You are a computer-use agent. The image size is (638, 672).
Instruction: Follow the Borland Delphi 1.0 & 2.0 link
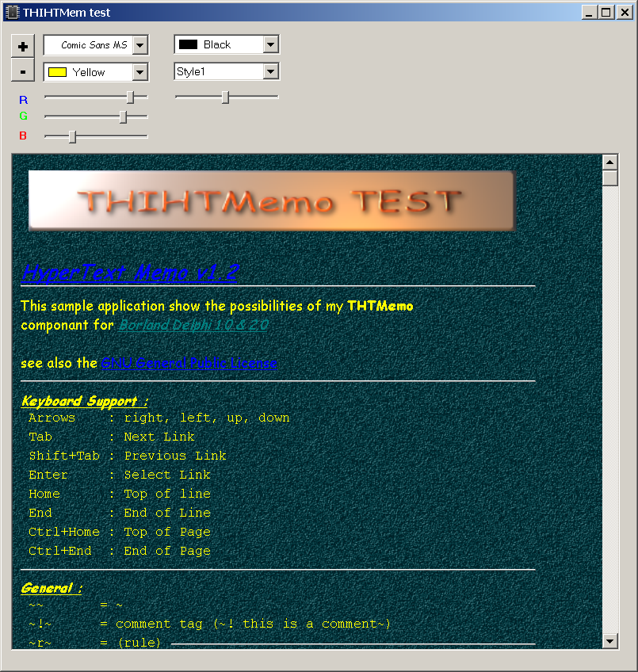(x=193, y=325)
